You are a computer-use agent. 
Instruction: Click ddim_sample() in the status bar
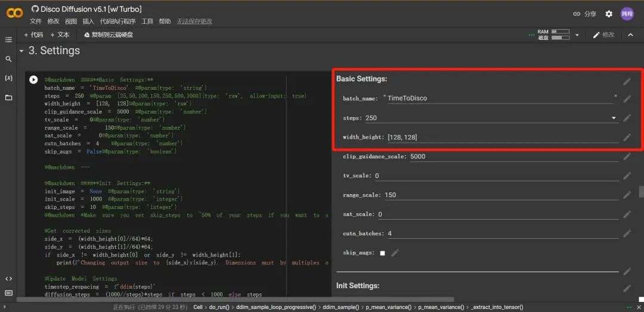click(x=341, y=307)
